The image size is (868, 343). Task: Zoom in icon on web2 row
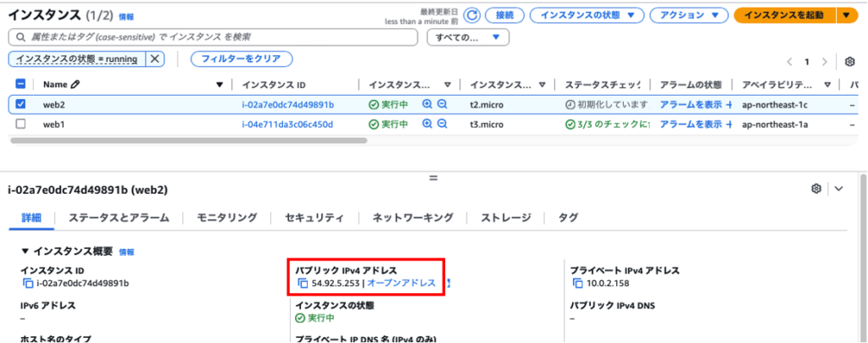(x=427, y=104)
